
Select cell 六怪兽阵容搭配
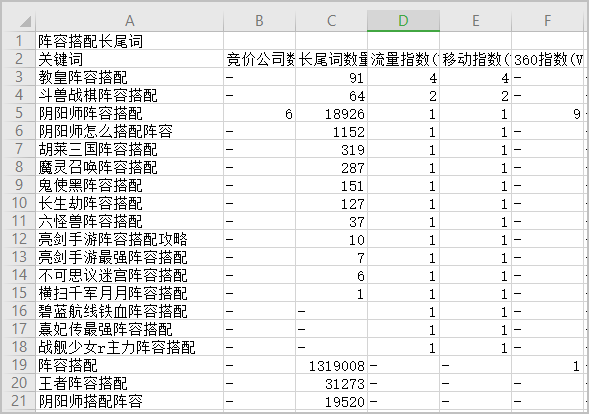130,221
